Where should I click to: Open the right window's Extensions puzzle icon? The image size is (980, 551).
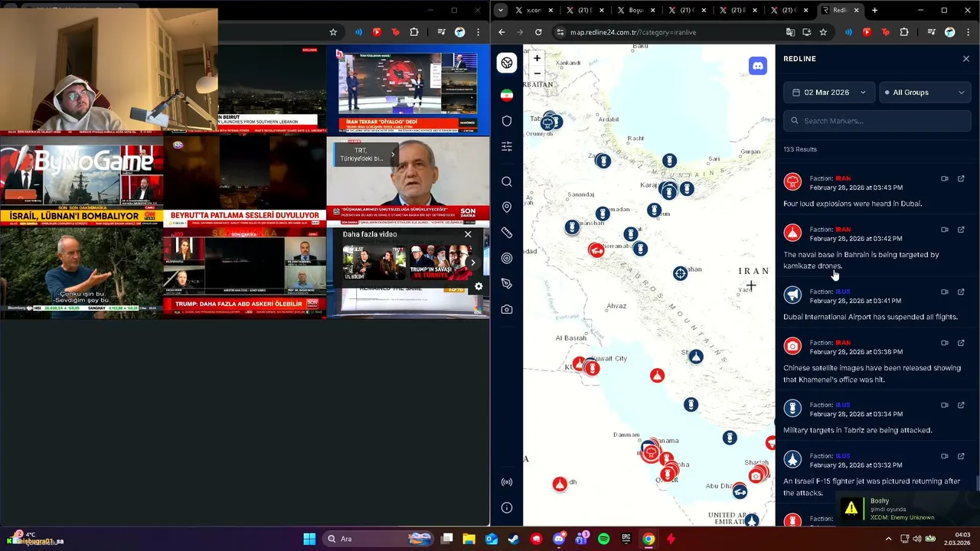click(904, 32)
